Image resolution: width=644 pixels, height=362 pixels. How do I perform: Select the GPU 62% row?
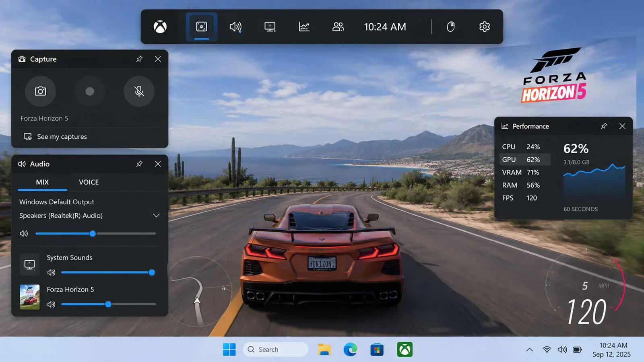click(525, 160)
